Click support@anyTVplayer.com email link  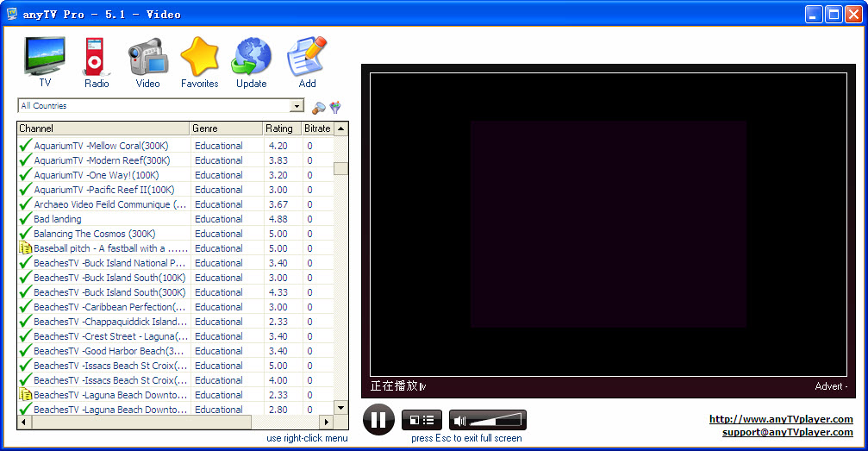788,432
